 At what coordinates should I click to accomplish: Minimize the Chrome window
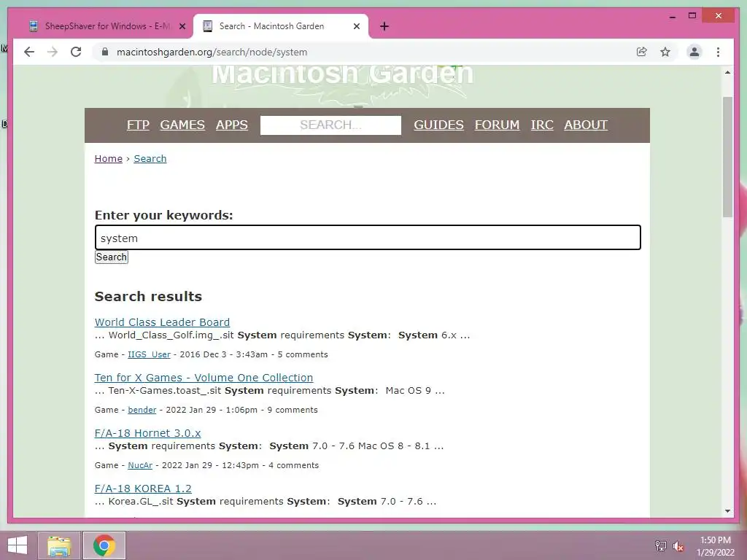pos(672,16)
